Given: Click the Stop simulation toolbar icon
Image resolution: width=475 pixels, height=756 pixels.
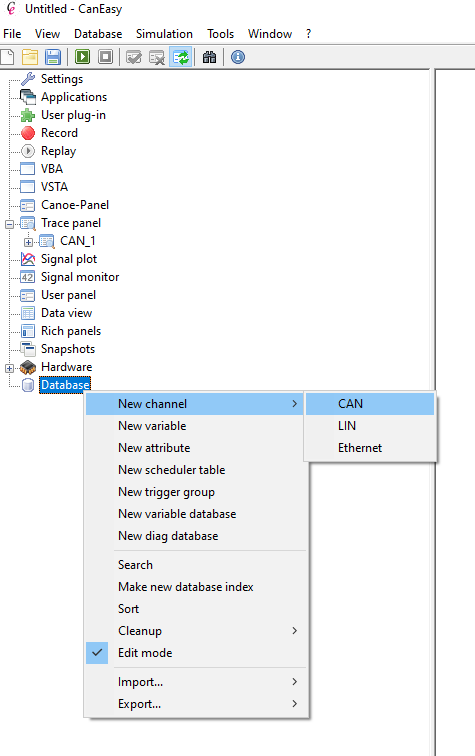Looking at the screenshot, I should pyautogui.click(x=105, y=57).
